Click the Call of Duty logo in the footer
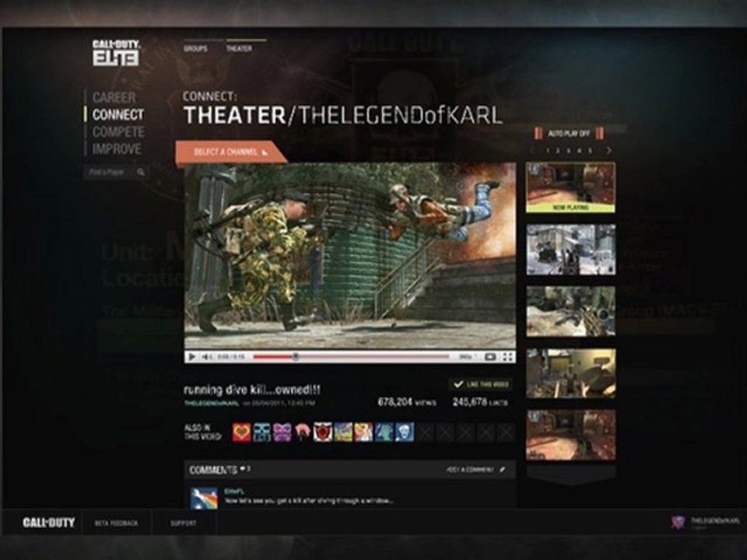The image size is (747, 560). point(48,523)
